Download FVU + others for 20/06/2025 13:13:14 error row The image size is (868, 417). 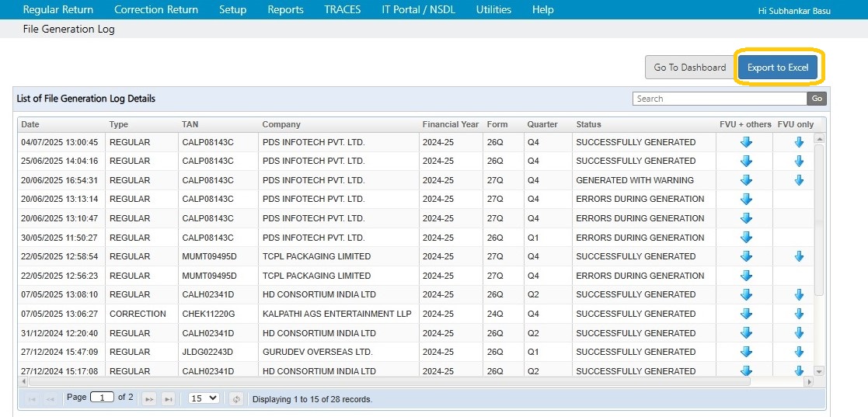click(x=746, y=200)
